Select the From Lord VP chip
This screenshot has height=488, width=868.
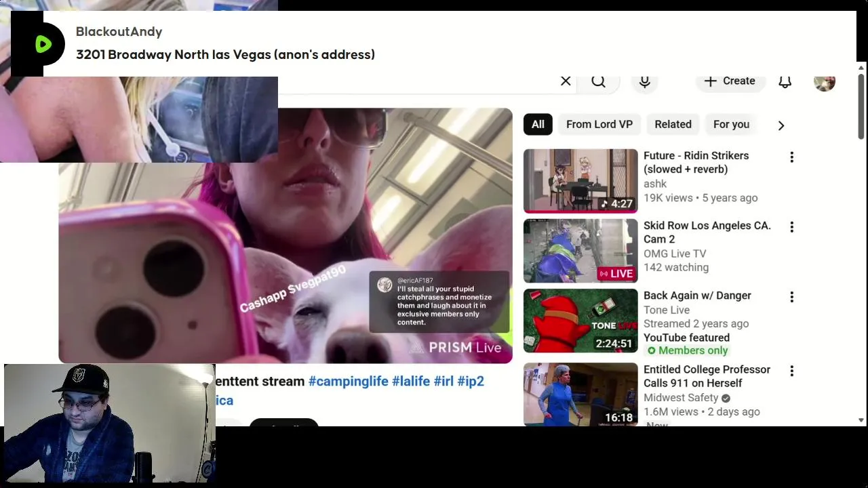pos(599,125)
